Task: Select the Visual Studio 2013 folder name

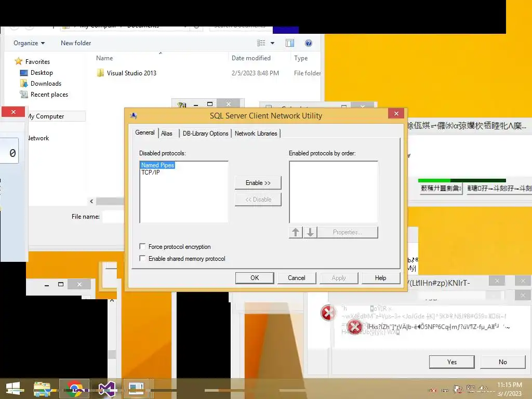Action: pos(131,73)
